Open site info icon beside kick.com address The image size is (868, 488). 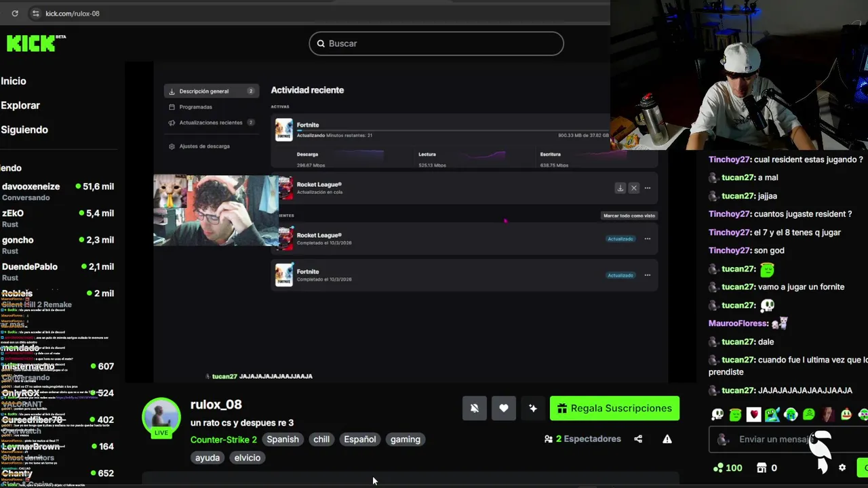point(35,14)
